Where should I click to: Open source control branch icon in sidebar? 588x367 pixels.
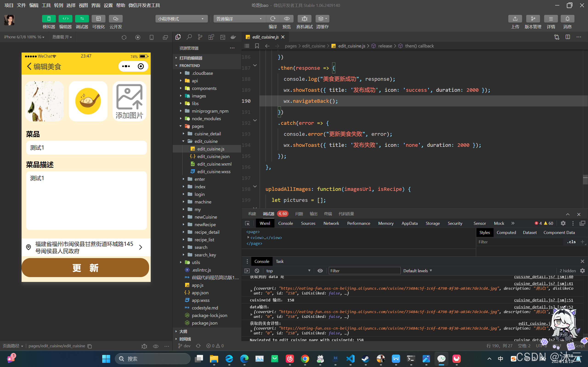pyautogui.click(x=200, y=37)
